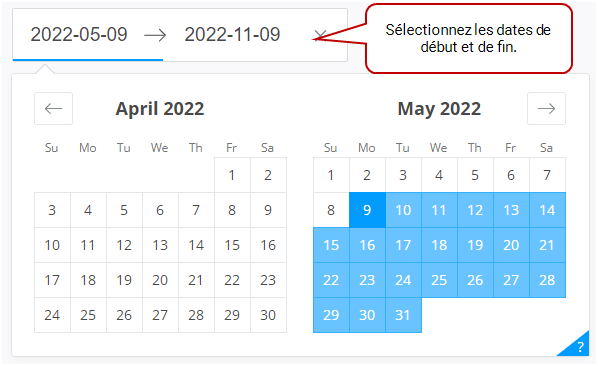Screen dimensions: 598x366
Task: Select May 20 in the range
Action: (x=511, y=245)
